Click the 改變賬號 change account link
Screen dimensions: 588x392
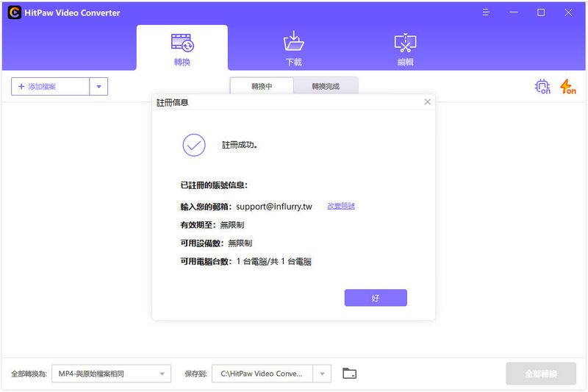341,206
